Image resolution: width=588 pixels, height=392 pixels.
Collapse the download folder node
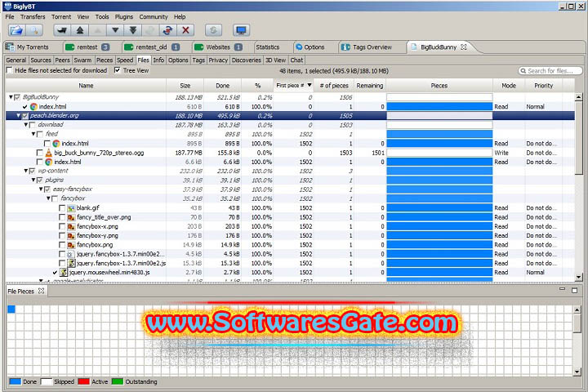(26, 124)
